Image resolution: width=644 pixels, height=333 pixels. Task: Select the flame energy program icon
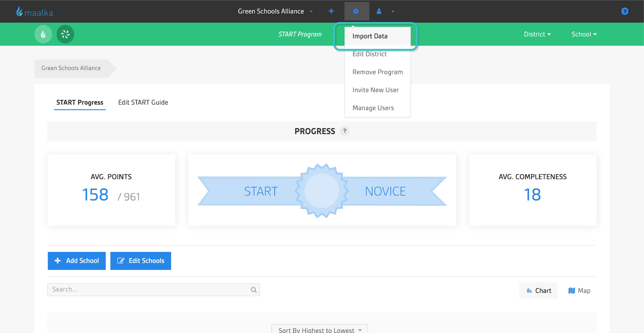pos(43,34)
